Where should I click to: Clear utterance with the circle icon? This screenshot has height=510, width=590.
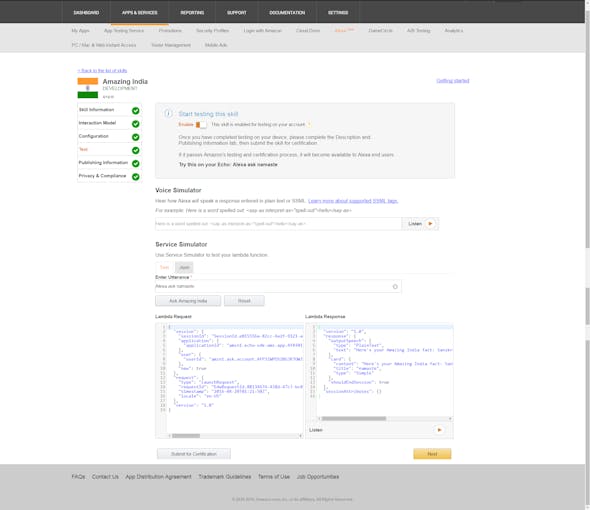click(395, 286)
